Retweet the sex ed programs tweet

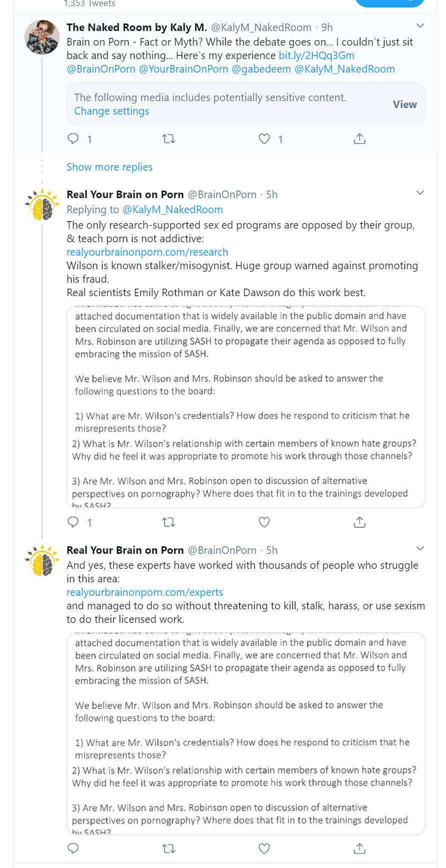click(x=169, y=522)
